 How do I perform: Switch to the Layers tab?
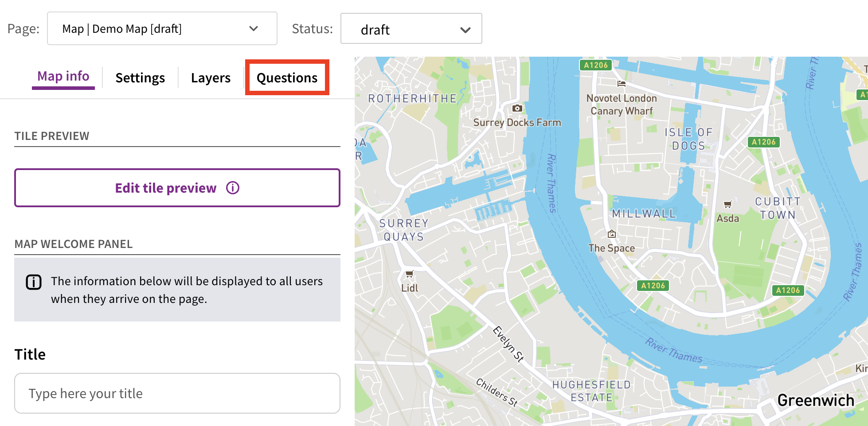click(211, 78)
